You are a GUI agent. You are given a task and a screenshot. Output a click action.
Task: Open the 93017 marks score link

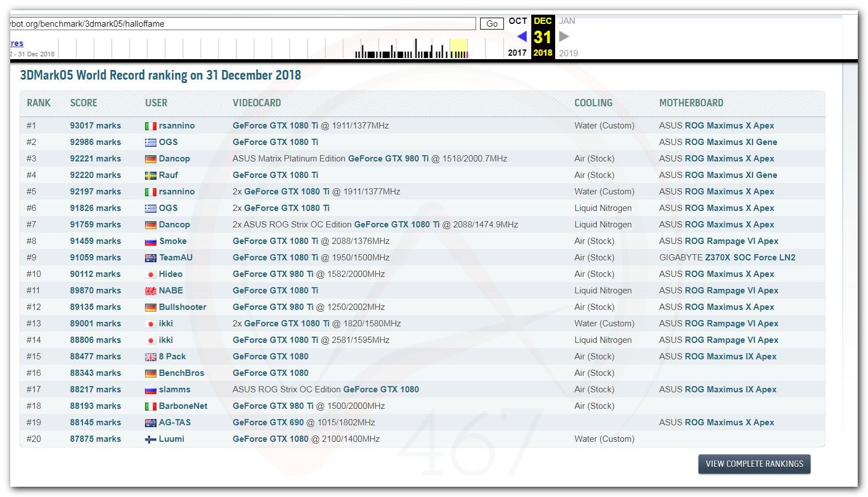click(x=95, y=126)
